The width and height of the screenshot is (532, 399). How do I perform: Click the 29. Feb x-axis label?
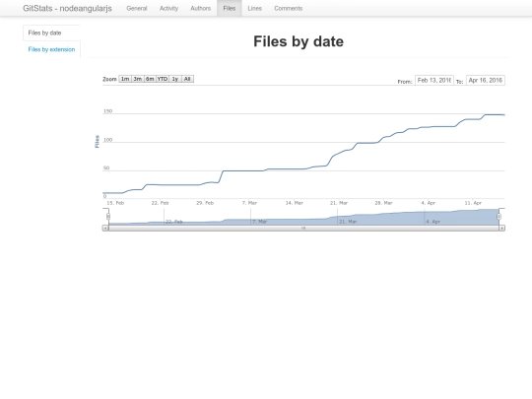point(205,203)
